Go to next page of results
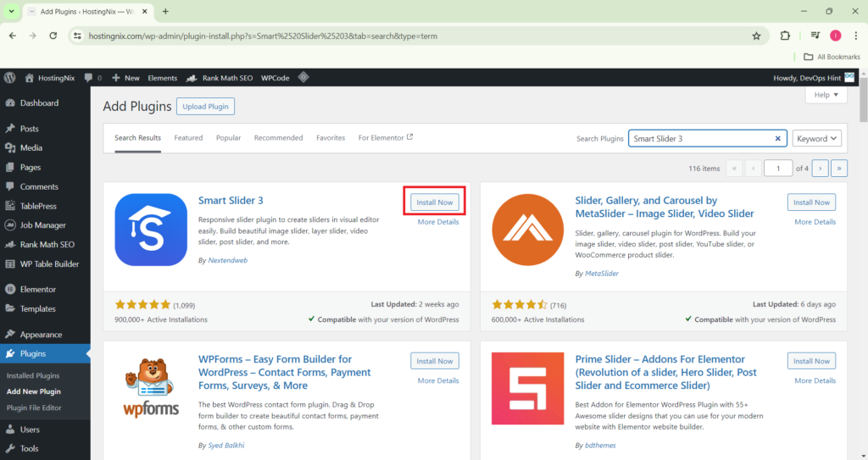Screen dimensions: 868x460 pyautogui.click(x=820, y=169)
